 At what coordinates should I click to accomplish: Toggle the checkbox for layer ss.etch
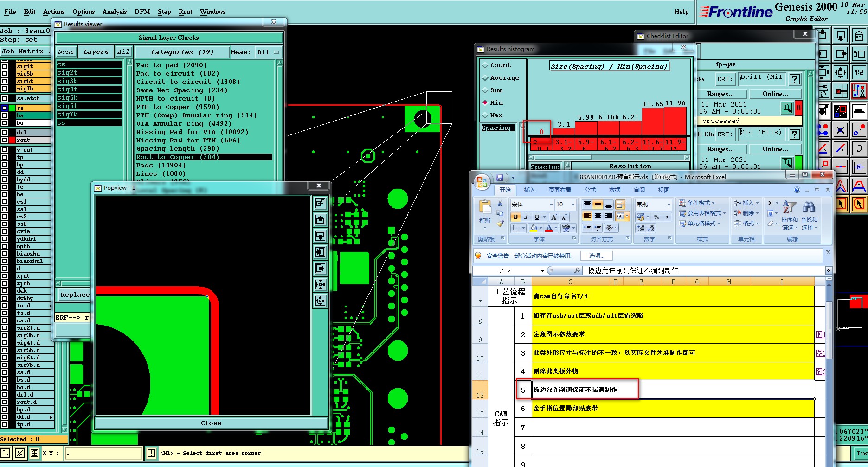pyautogui.click(x=5, y=98)
